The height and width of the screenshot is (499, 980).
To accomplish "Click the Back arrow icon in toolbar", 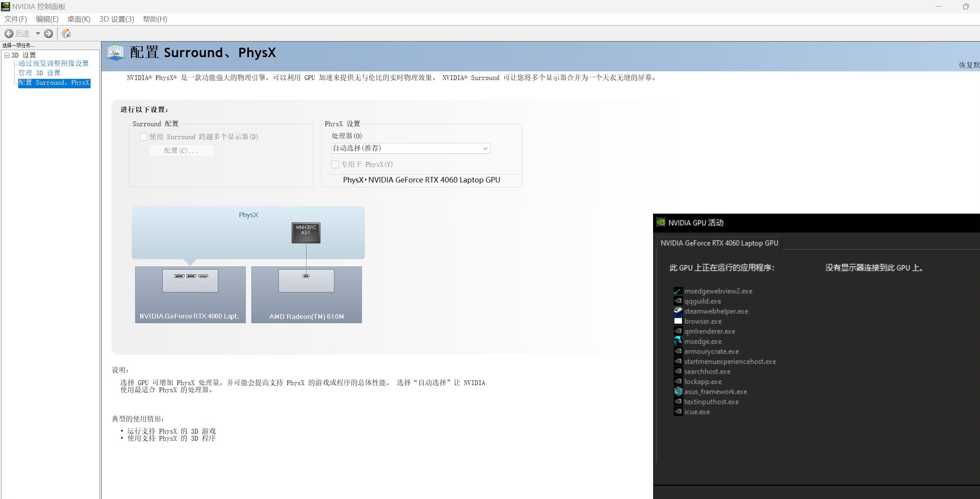I will click(x=9, y=34).
